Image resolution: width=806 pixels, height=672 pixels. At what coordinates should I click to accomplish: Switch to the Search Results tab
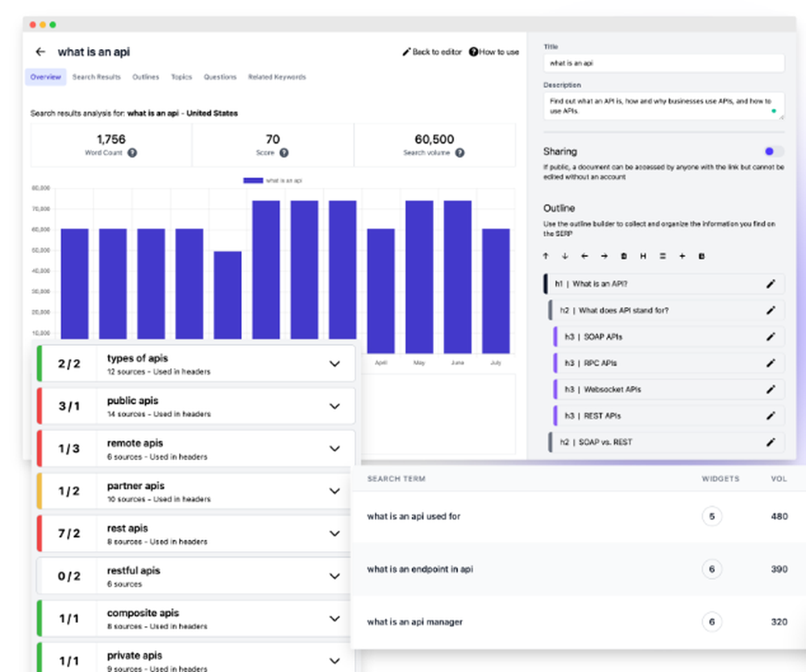coord(97,77)
